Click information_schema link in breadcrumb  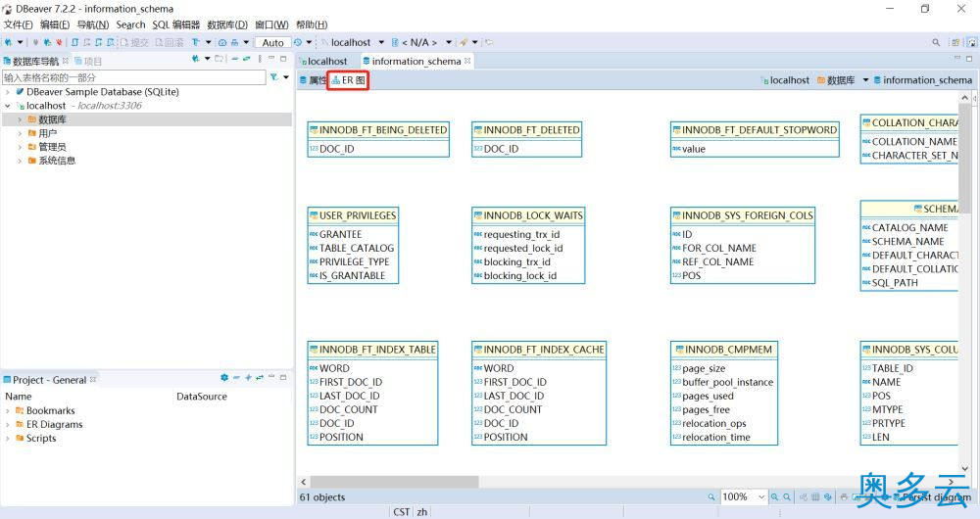pos(922,80)
